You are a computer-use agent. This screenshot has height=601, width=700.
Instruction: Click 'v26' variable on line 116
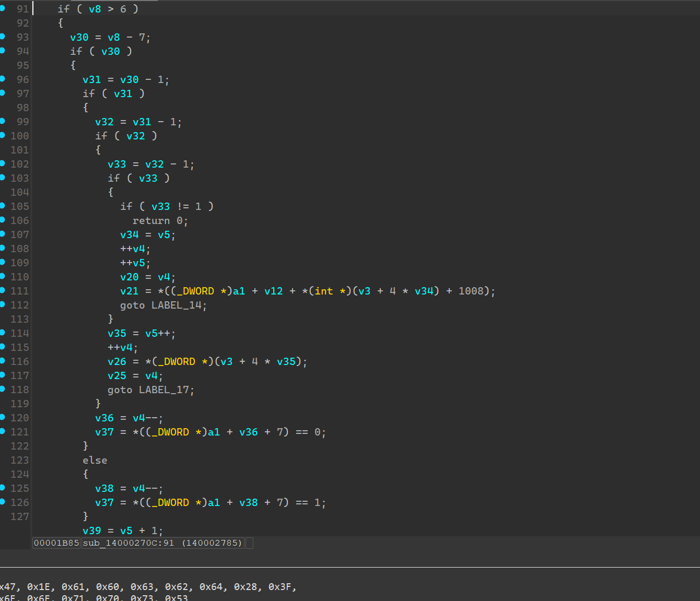pyautogui.click(x=117, y=361)
